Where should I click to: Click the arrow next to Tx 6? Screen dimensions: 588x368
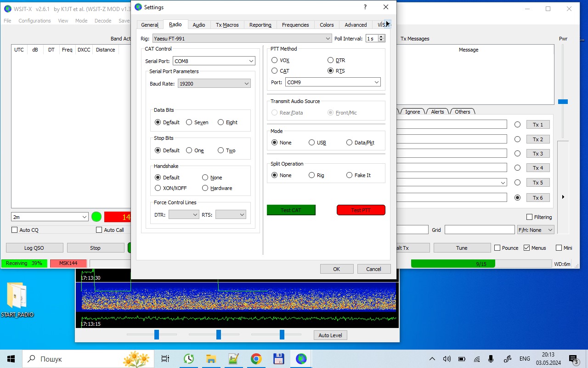tap(563, 197)
